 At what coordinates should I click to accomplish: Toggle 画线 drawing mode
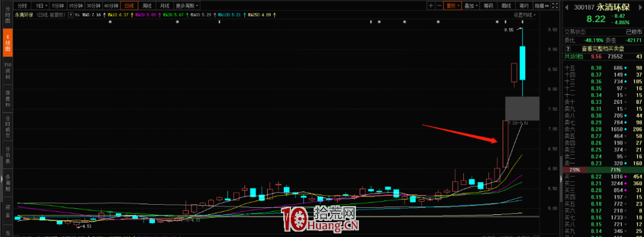[506, 6]
